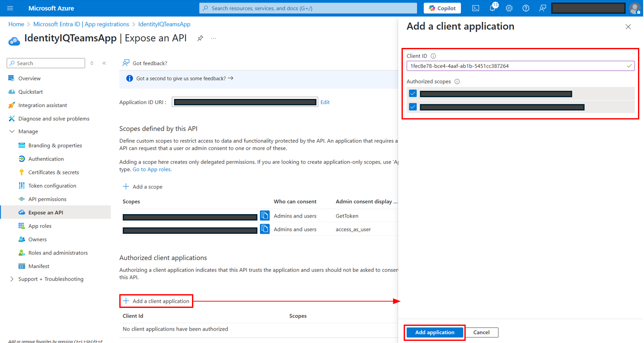Viewport: 644px width, 343px height.
Task: Copy the GetToken scope value
Action: pyautogui.click(x=265, y=215)
